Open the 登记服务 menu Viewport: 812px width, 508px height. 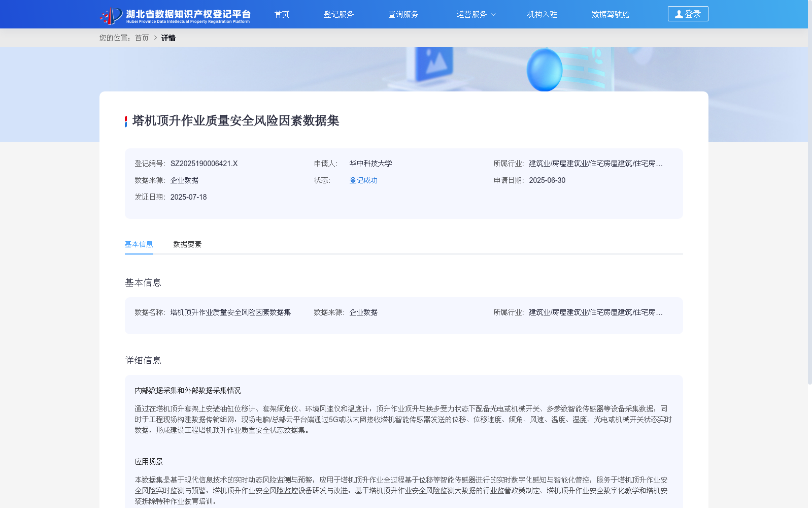(x=339, y=14)
